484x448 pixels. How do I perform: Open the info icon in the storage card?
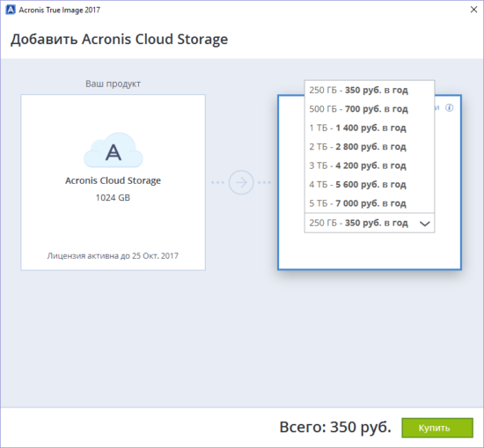450,107
